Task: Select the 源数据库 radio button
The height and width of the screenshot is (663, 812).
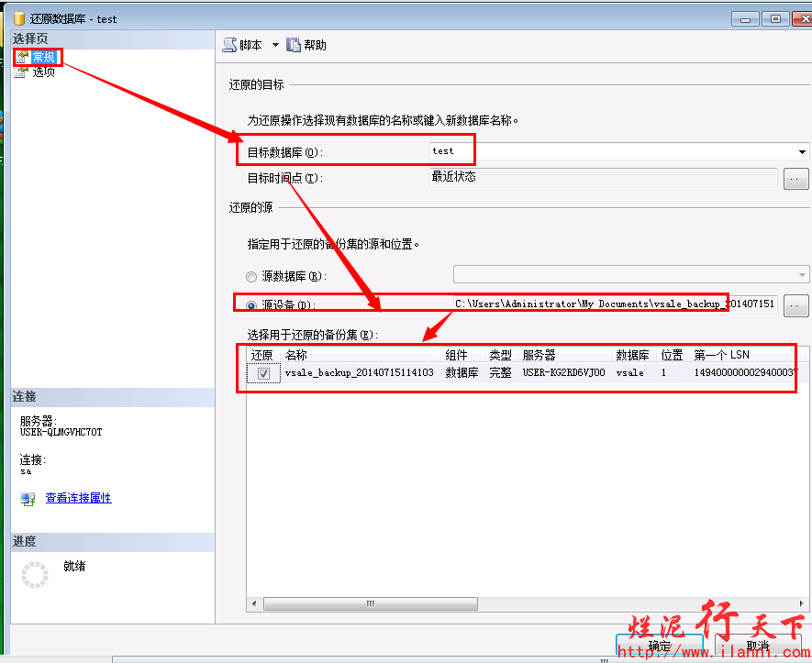Action: pyautogui.click(x=251, y=276)
